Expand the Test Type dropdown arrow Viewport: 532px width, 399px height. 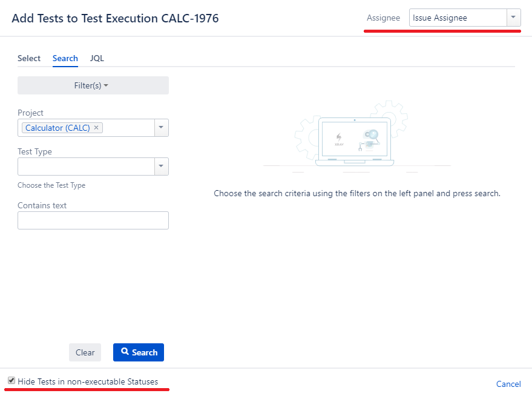click(x=161, y=167)
